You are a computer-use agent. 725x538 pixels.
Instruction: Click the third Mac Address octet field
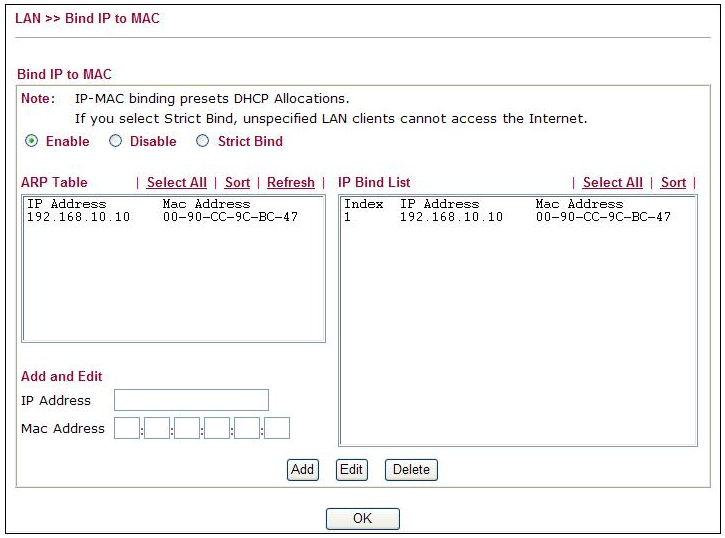(187, 429)
